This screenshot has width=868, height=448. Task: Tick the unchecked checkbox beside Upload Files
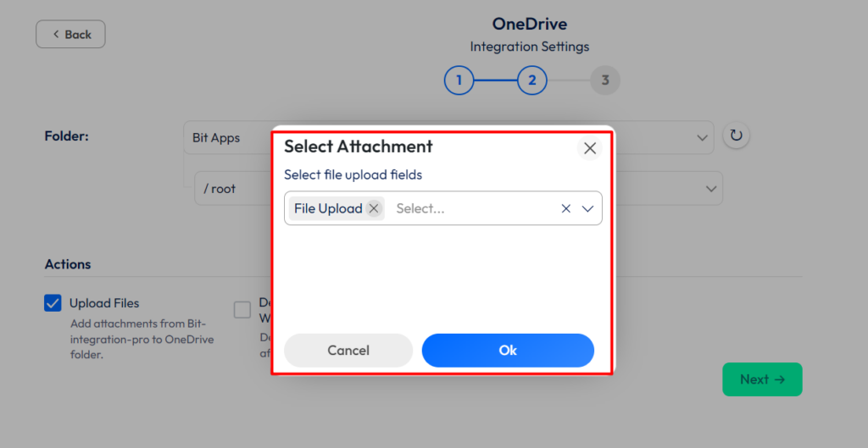pos(242,310)
